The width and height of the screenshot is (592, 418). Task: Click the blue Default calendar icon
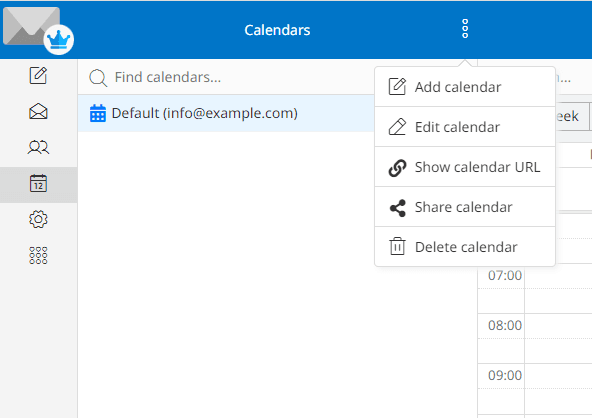click(98, 113)
